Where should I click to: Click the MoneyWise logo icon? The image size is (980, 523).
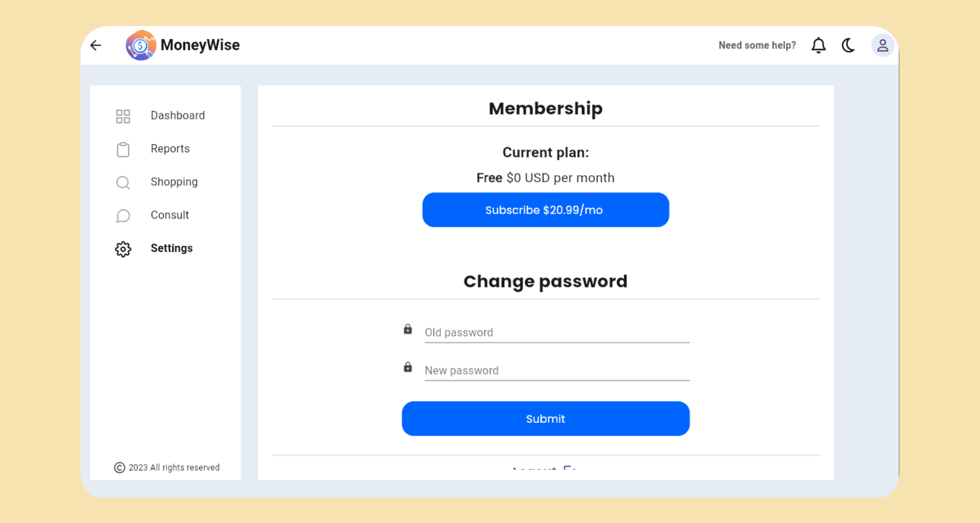click(141, 45)
